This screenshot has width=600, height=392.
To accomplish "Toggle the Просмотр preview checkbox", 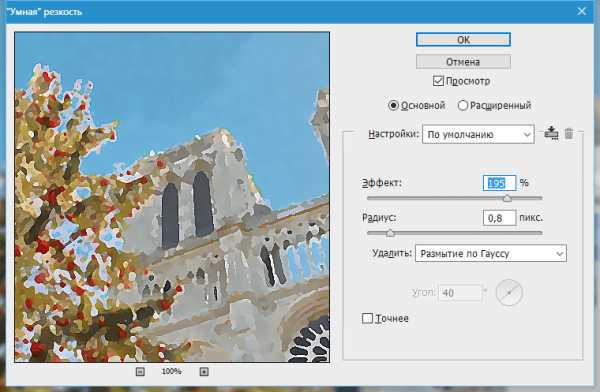I will [438, 81].
